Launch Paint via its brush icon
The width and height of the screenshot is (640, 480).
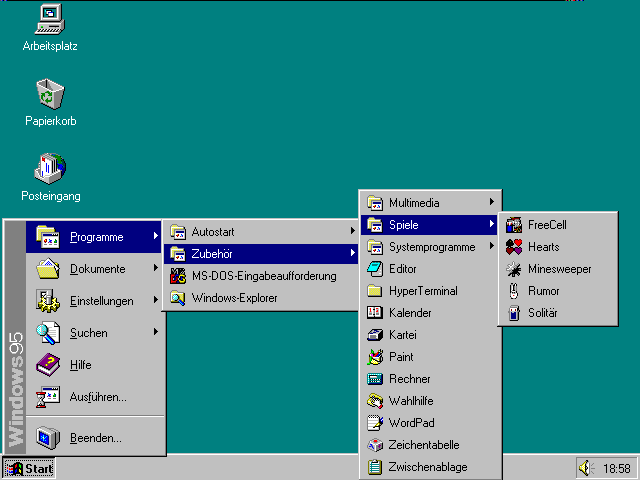coord(375,357)
